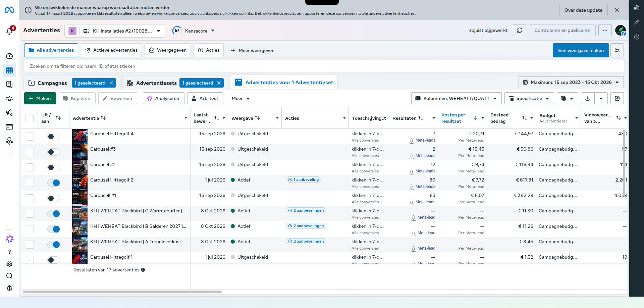The image size is (644, 308).
Task: Check the select-all checkbox in table header
Action: pyautogui.click(x=30, y=118)
